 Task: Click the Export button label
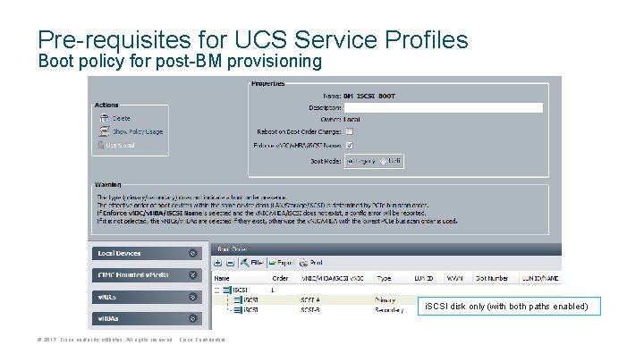286,263
